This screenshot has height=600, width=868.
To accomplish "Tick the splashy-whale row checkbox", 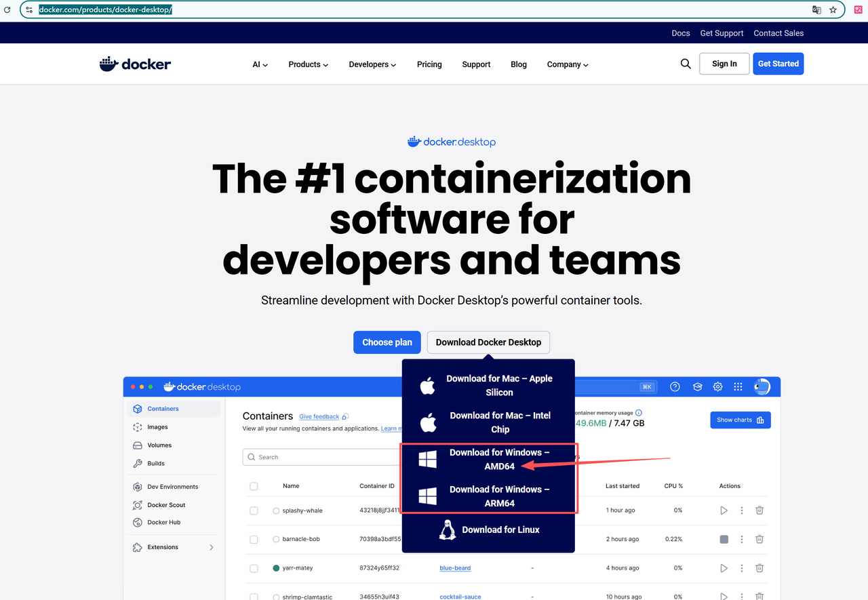I will [254, 511].
